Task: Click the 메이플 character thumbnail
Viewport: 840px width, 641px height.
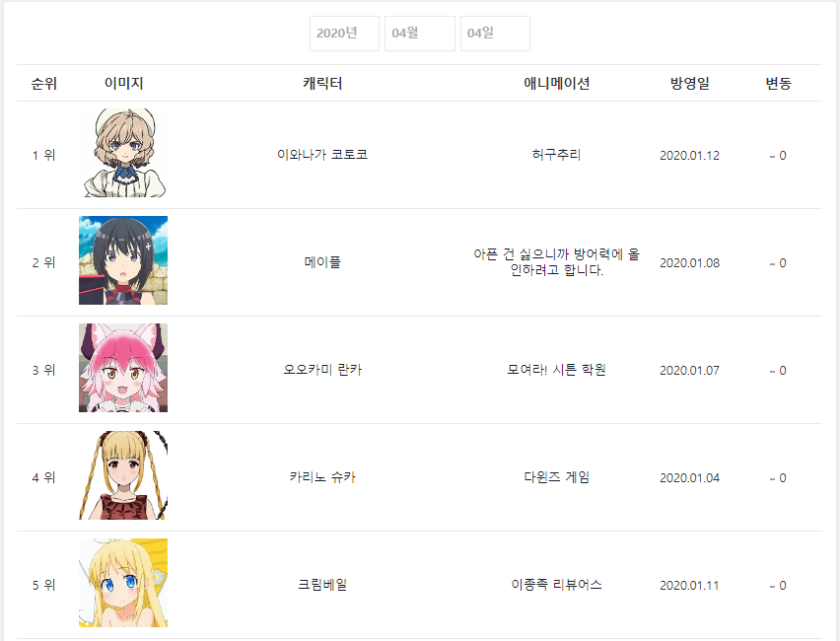Action: (123, 260)
